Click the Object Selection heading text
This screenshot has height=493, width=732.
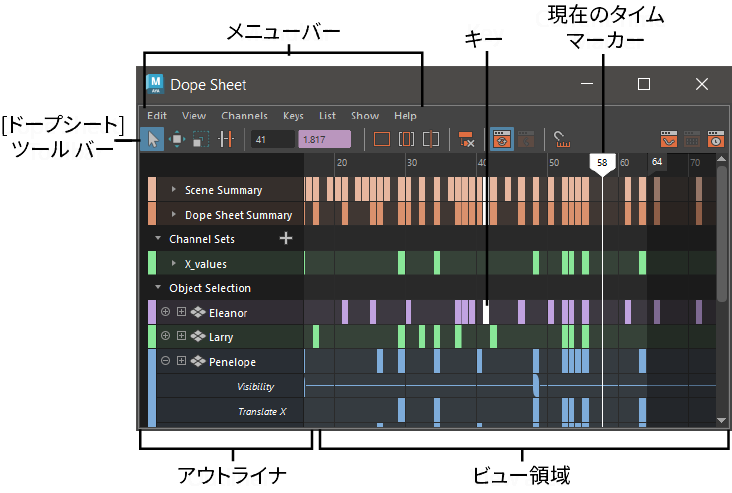tap(210, 288)
